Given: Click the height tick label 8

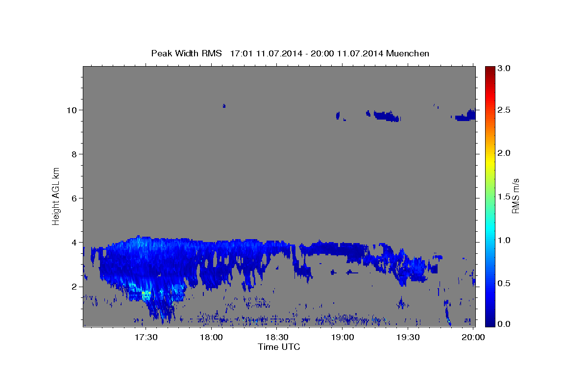Looking at the screenshot, I should [75, 154].
